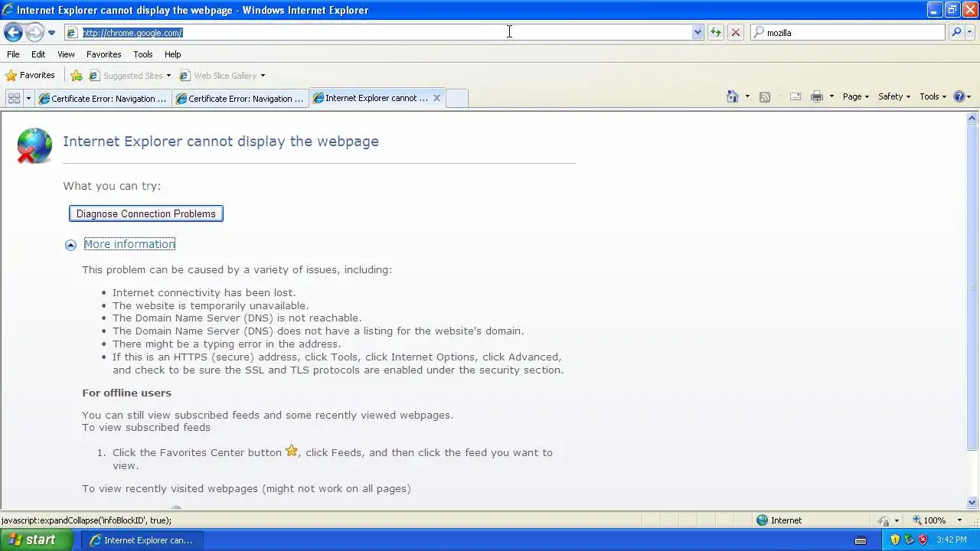The height and width of the screenshot is (551, 980).
Task: Open the zoom level 100% control
Action: coord(930,520)
